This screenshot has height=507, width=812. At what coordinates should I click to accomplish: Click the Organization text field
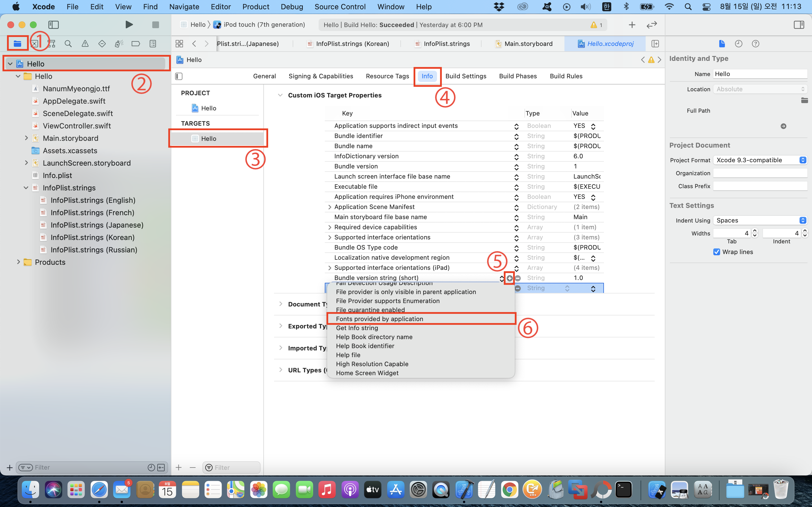pos(760,173)
